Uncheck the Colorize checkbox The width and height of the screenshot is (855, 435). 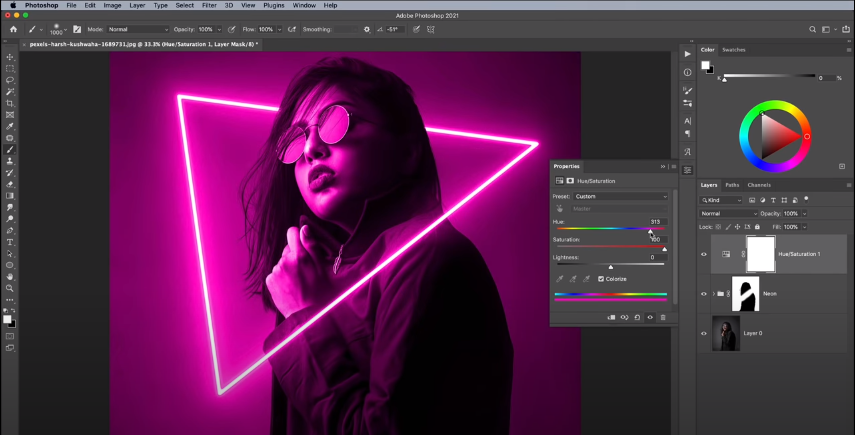click(x=600, y=279)
